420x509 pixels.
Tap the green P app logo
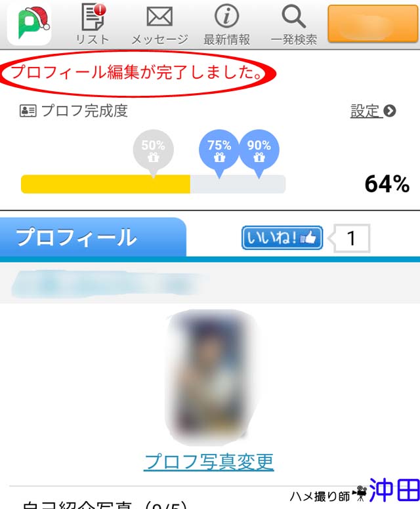click(30, 24)
